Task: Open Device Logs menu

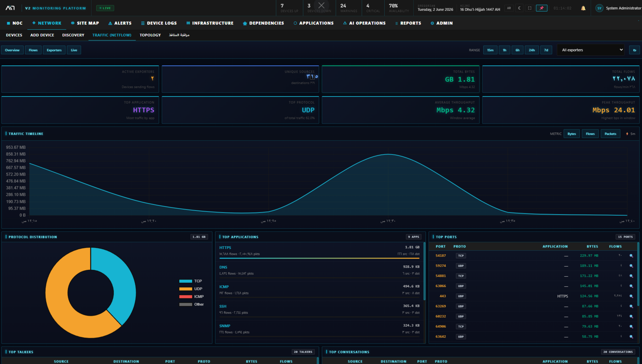Action: pyautogui.click(x=159, y=23)
